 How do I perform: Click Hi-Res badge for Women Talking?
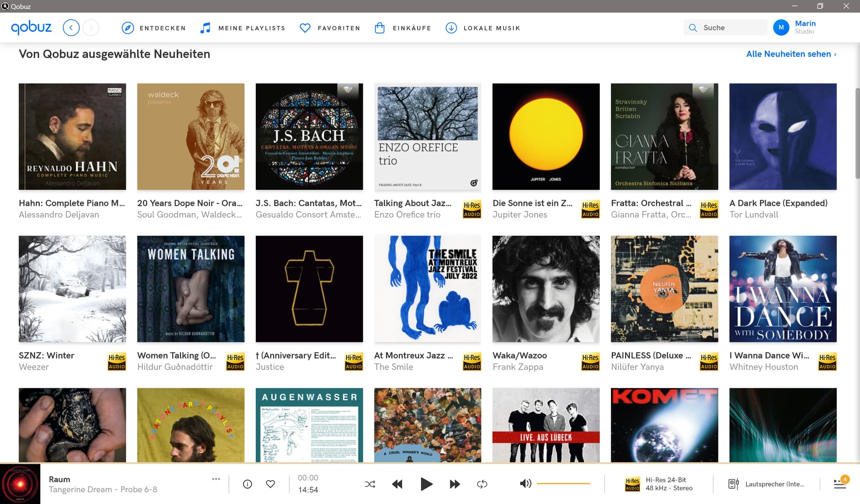[x=235, y=361]
